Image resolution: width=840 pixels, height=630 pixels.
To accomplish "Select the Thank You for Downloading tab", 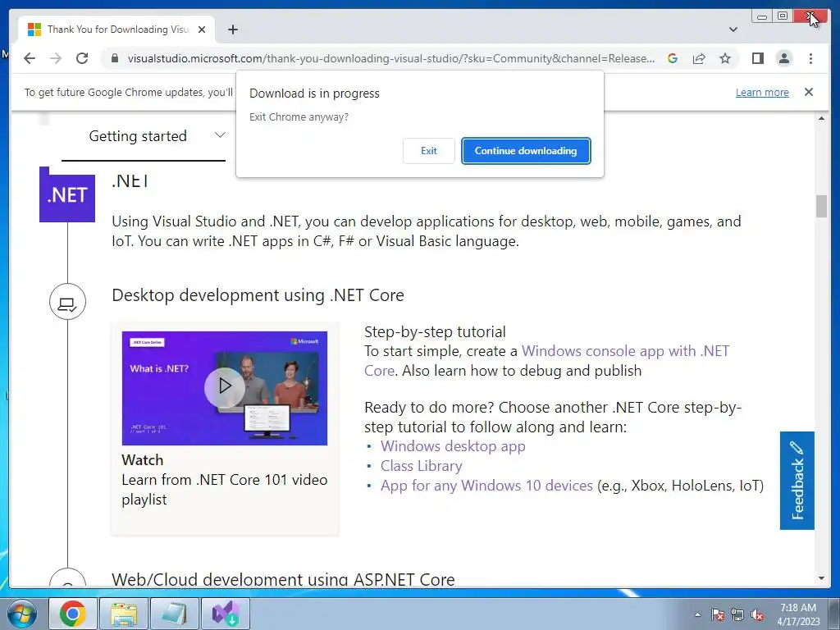I will pyautogui.click(x=116, y=30).
